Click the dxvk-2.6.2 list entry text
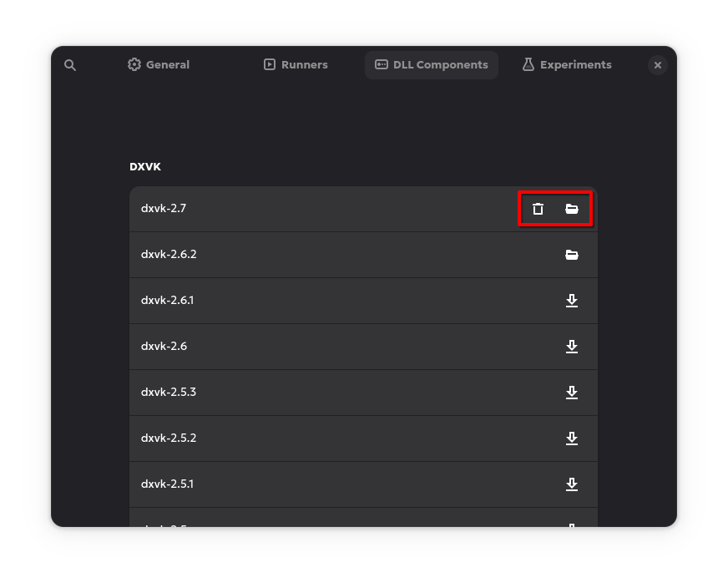This screenshot has width=728, height=583. (169, 255)
